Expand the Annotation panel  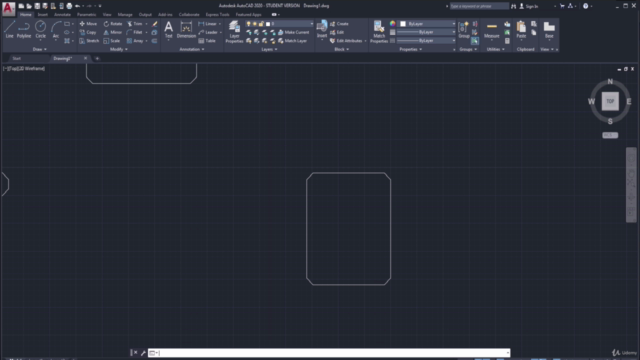pos(192,49)
